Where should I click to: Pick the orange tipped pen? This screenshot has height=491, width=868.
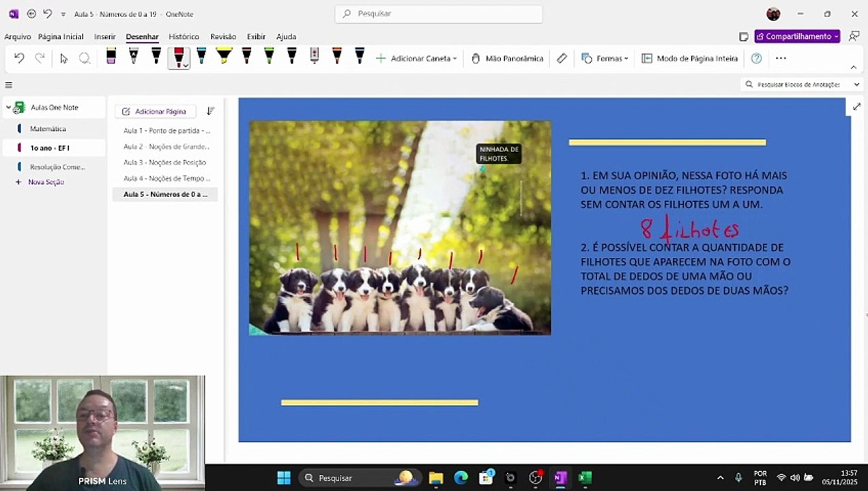336,57
